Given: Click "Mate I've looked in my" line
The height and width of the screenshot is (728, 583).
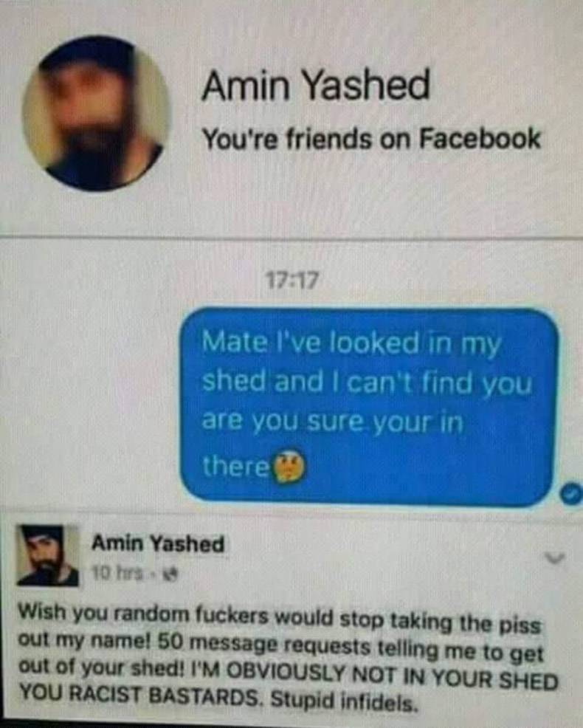Looking at the screenshot, I should [x=351, y=344].
